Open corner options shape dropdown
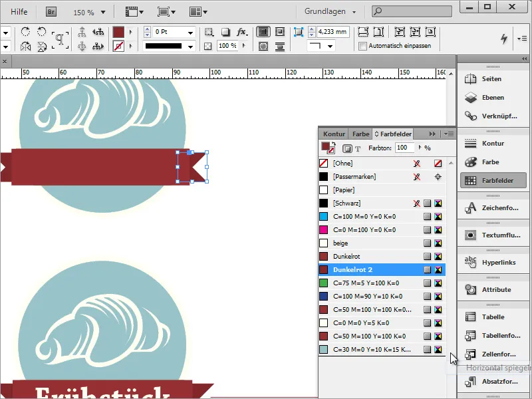Screen dimensions: 532x399 tap(330, 46)
